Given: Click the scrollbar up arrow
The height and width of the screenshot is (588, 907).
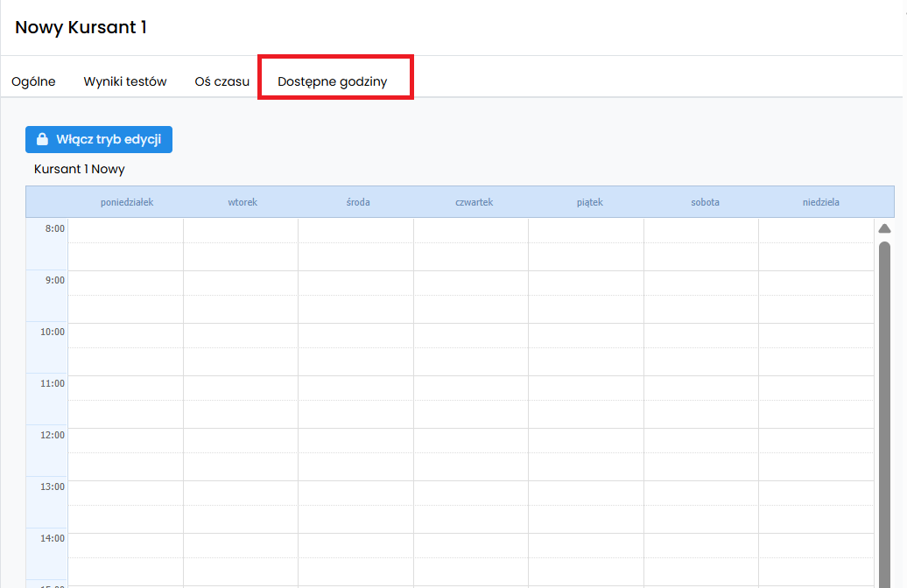Looking at the screenshot, I should 884,228.
